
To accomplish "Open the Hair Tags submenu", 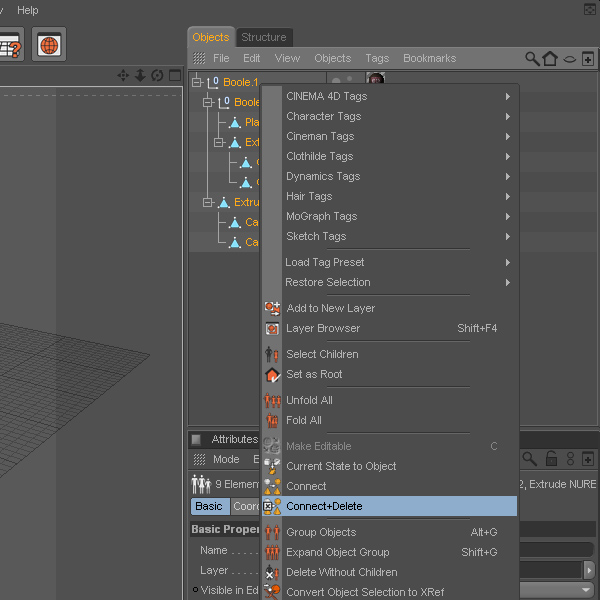I will 389,197.
